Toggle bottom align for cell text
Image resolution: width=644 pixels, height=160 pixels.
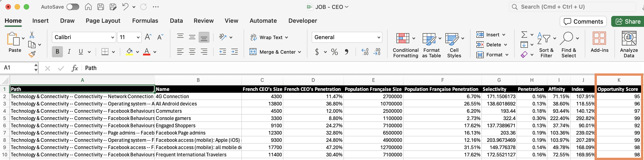pos(204,37)
